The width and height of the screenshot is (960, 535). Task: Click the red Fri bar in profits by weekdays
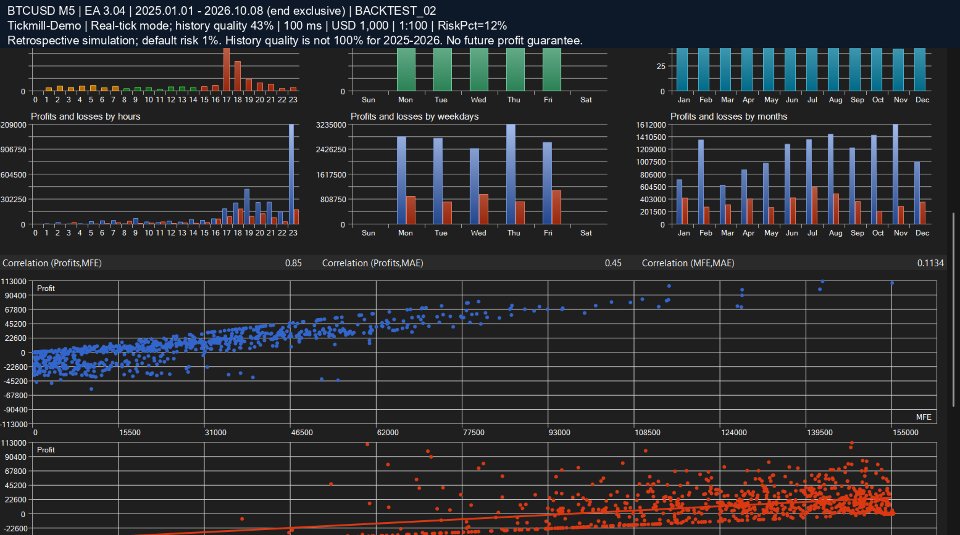pyautogui.click(x=556, y=207)
